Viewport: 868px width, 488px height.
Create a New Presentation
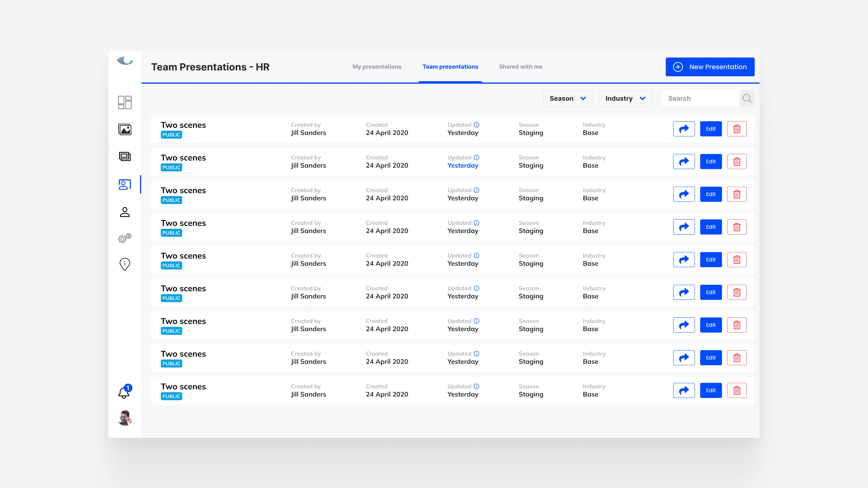(x=710, y=67)
